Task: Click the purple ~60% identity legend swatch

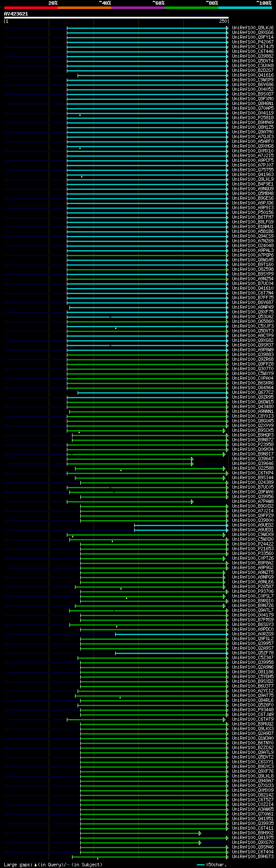Action: click(138, 8)
